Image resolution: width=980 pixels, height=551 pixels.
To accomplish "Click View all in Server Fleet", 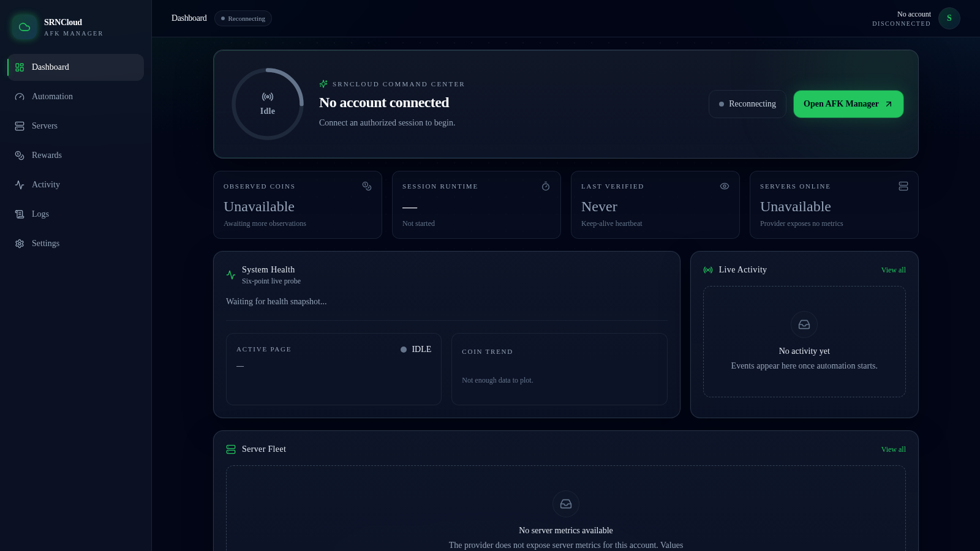I will pyautogui.click(x=893, y=449).
